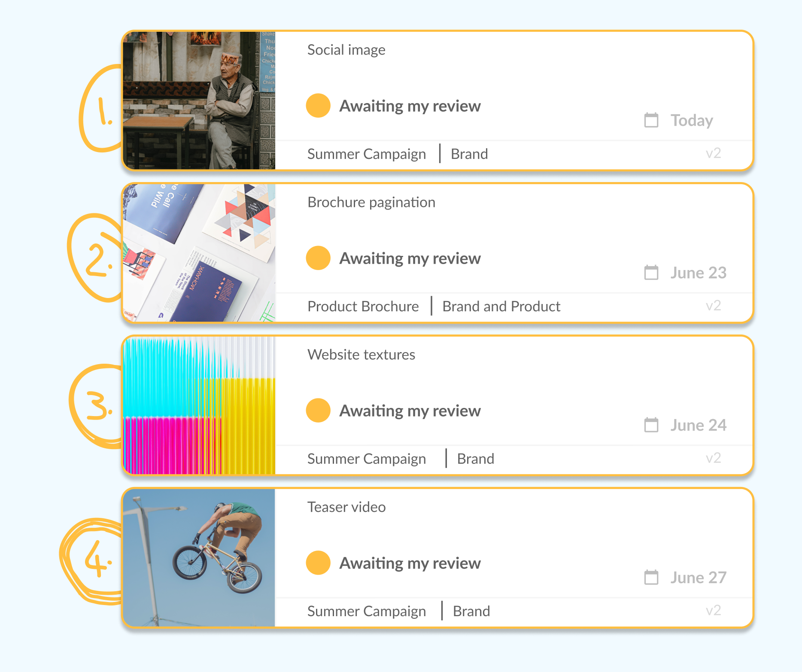Click the calendar icon beside June 23
Viewport: 802px width, 672px height.
click(651, 273)
